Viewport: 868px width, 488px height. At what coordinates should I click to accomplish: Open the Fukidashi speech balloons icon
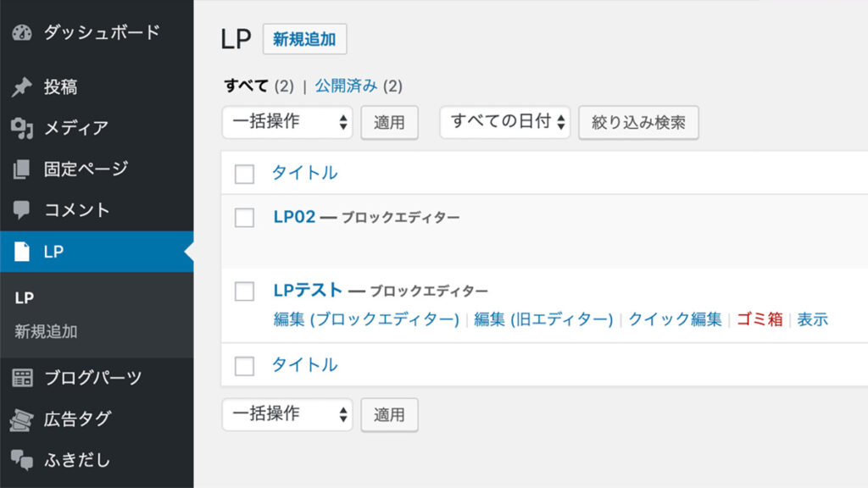click(22, 460)
